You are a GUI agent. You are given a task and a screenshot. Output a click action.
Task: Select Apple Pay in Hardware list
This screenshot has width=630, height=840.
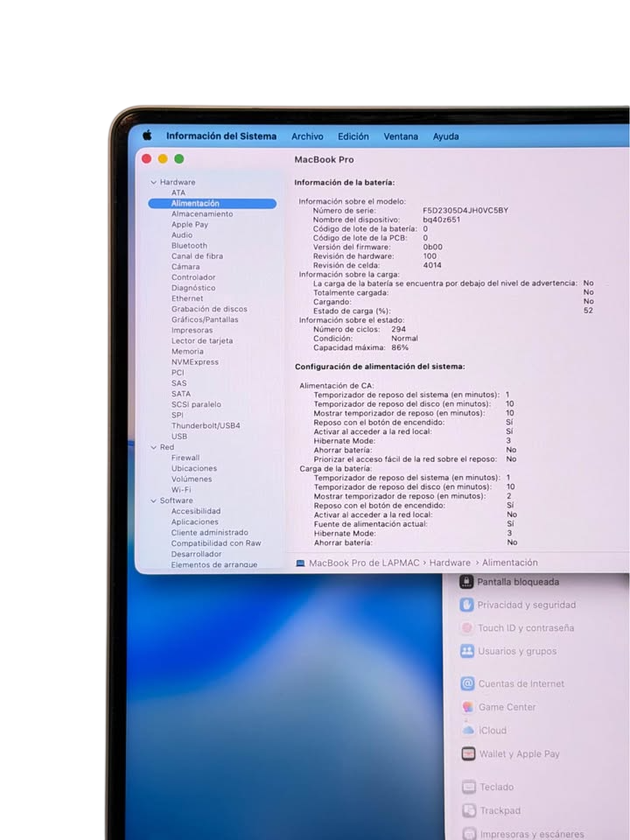tap(190, 225)
